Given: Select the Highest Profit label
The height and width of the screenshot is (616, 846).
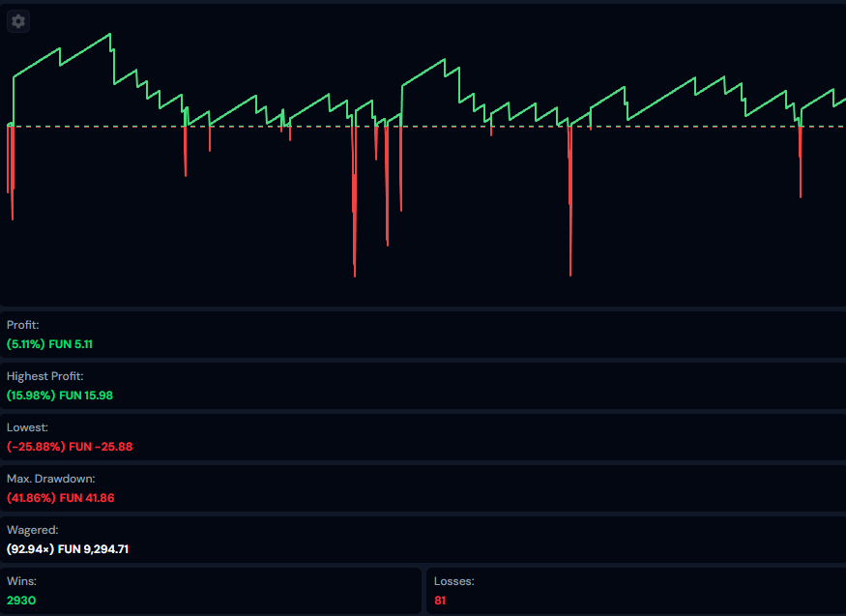Looking at the screenshot, I should 44,375.
